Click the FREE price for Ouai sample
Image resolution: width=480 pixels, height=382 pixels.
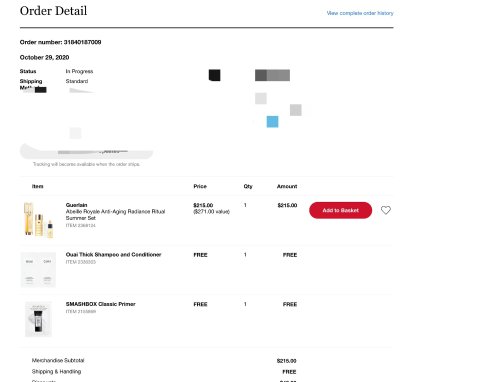200,255
